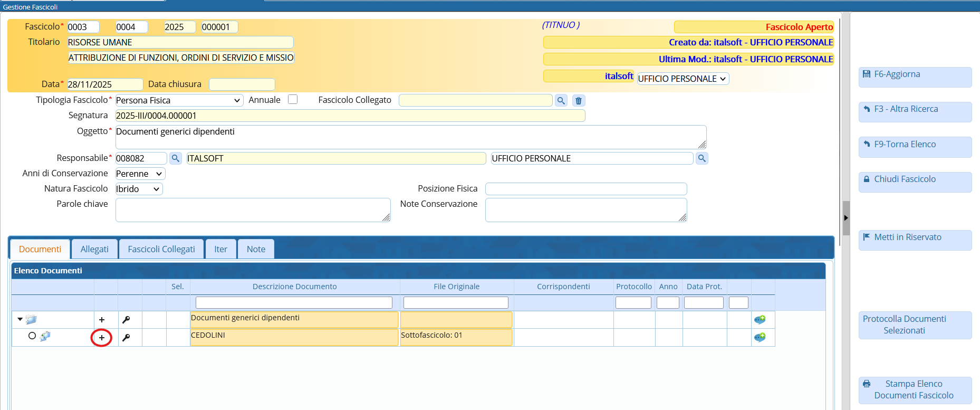
Task: Switch to the Allegati tab
Action: 94,249
